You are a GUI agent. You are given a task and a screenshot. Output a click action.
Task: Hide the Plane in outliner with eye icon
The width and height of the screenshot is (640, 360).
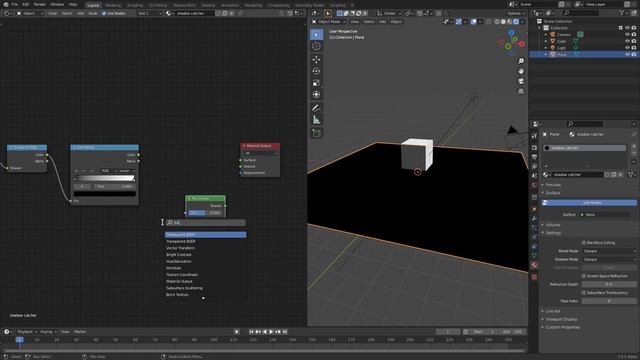(x=627, y=54)
